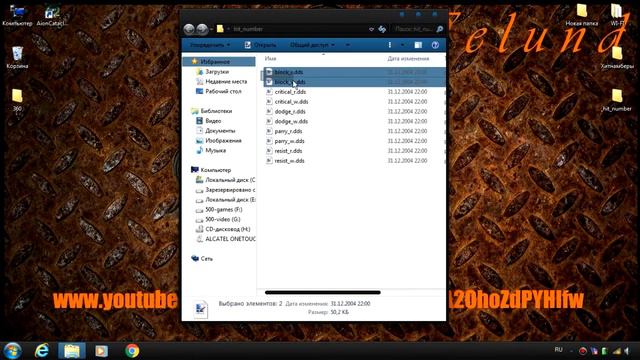Click the Корзина recycle bin icon
Viewport: 640px width, 360px height.
17,57
